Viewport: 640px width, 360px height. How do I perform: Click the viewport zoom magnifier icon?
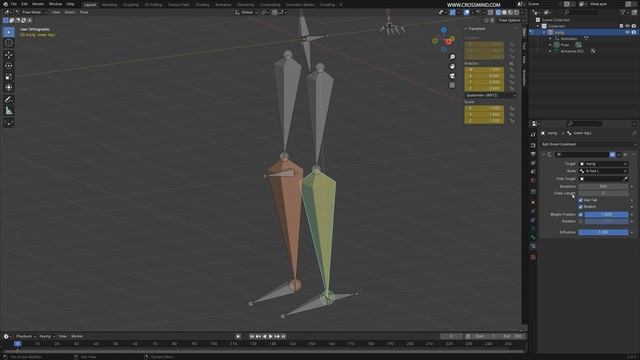452,57
